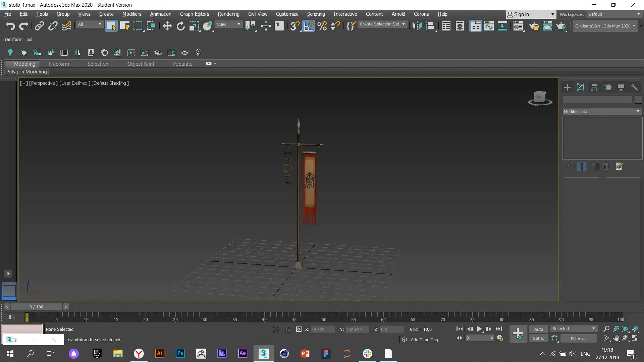
Task: Activate the Select Object tool
Action: coord(111,26)
